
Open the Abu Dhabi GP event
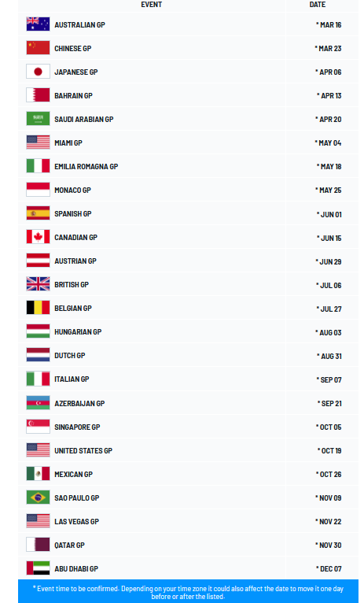click(76, 569)
